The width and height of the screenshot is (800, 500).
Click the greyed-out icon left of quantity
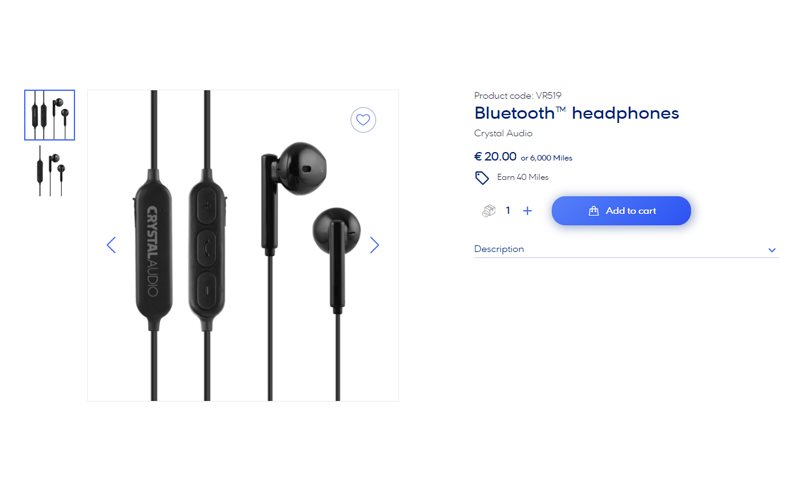489,210
